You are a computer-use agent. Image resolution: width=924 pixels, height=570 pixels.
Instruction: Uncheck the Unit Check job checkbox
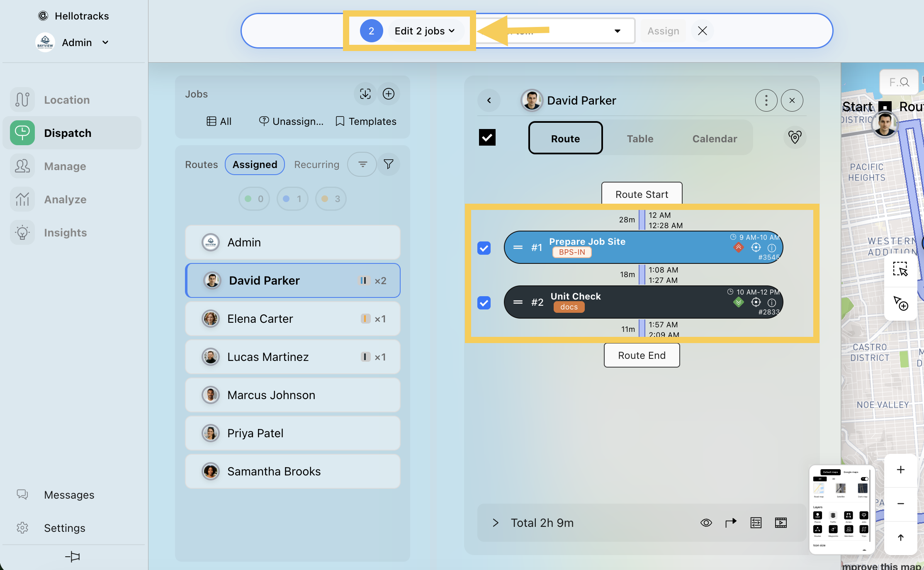coord(484,303)
